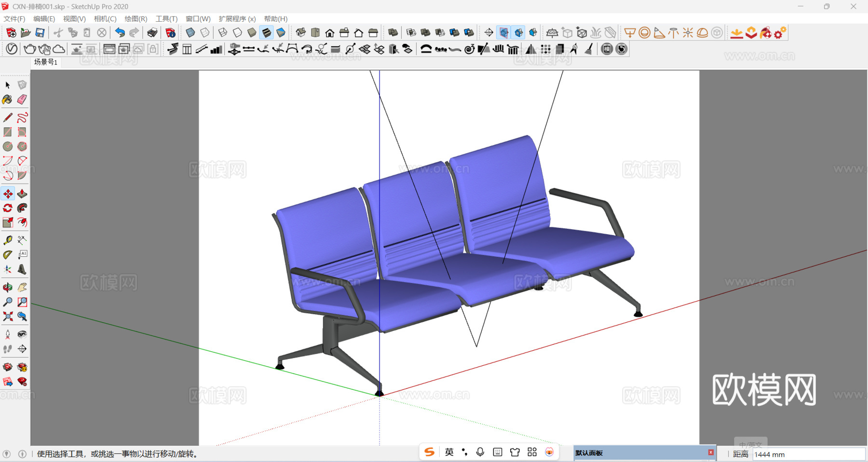Pick the Scale tool
Viewport: 868px width, 462px height.
[x=8, y=223]
